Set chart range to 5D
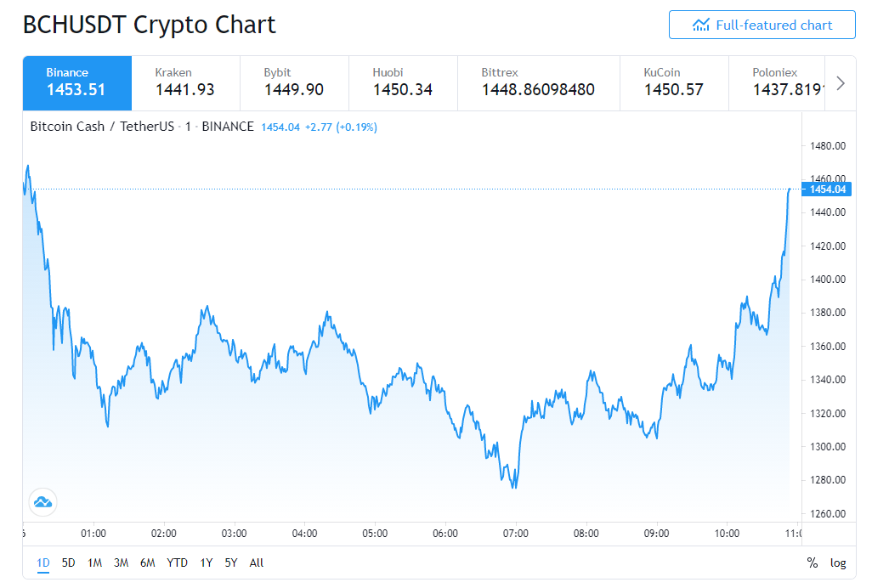The height and width of the screenshot is (588, 872). tap(68, 563)
